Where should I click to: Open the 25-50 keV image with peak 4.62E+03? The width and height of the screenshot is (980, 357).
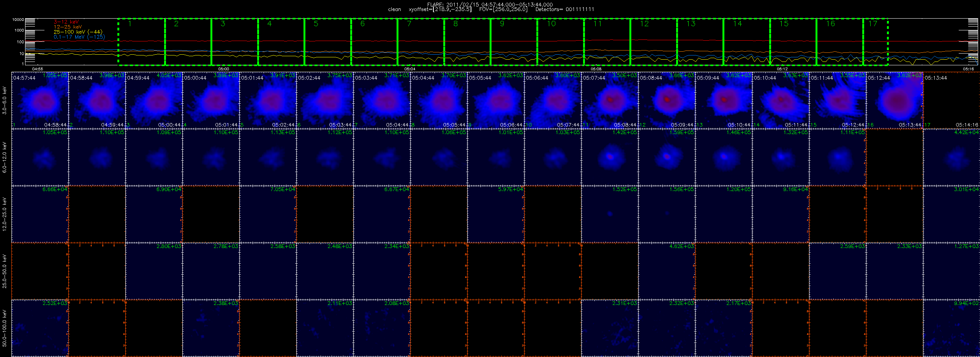(667, 271)
